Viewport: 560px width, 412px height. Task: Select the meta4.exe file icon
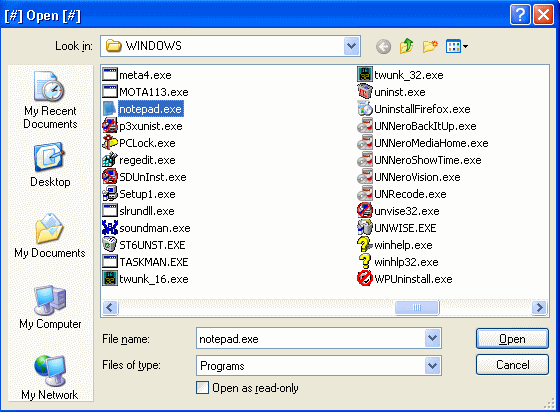coord(110,75)
